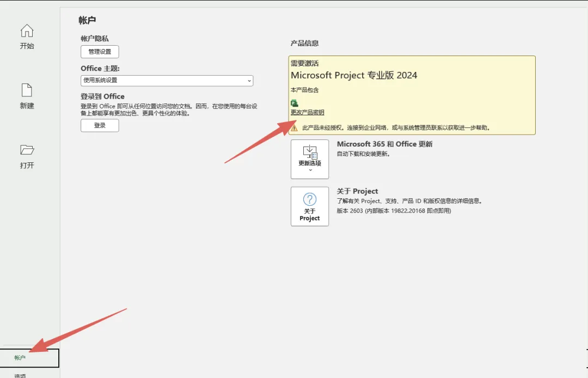This screenshot has height=378, width=588.
Task: Click the 登录 sign-in button
Action: click(100, 126)
